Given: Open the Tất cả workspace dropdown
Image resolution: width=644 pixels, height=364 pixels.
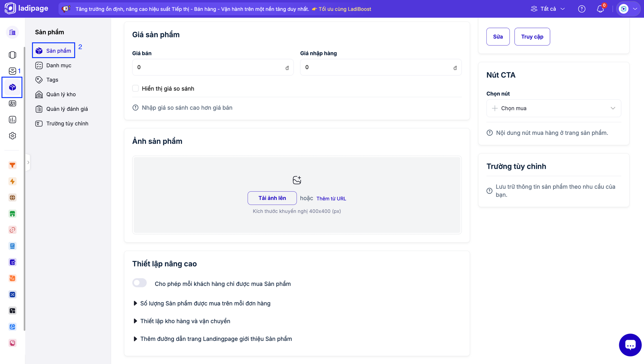Looking at the screenshot, I should [x=548, y=9].
